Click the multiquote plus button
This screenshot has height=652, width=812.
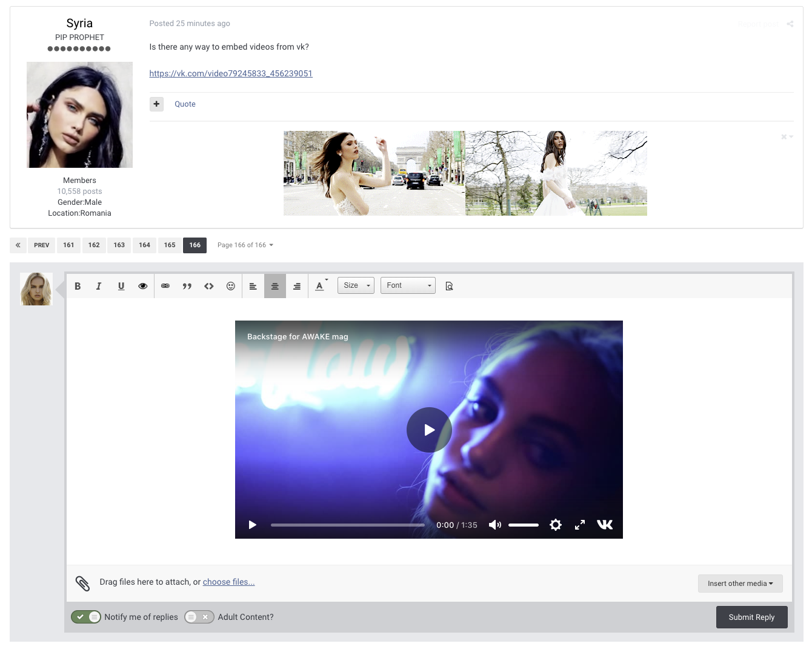[156, 104]
